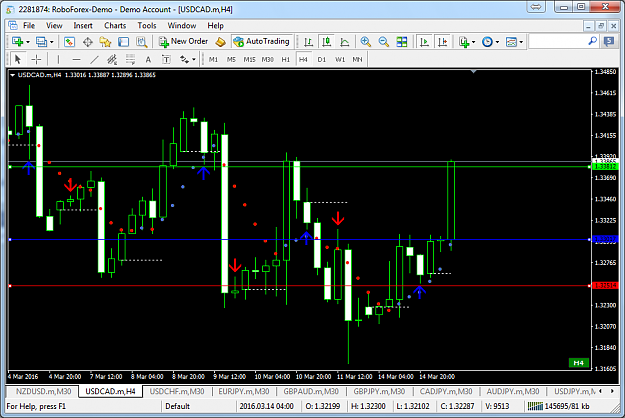Switch chart to Bar Chart style

pyautogui.click(x=308, y=41)
